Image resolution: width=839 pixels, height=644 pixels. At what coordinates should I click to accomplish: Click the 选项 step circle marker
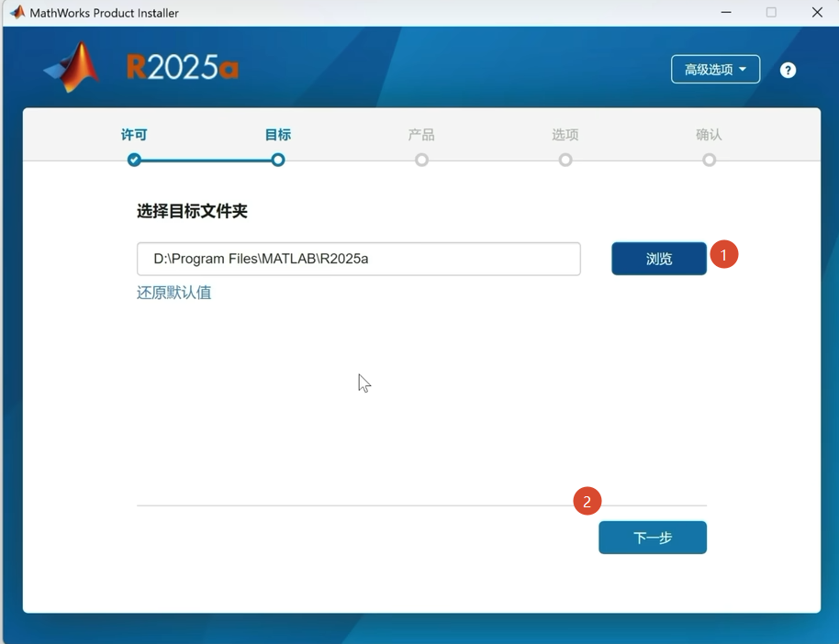coord(565,160)
